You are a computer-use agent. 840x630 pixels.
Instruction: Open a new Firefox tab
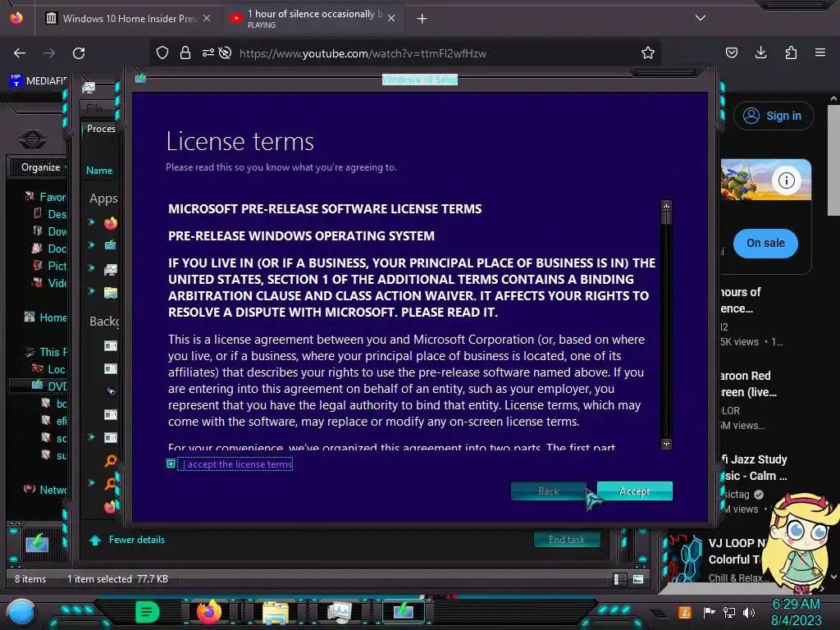pyautogui.click(x=422, y=19)
